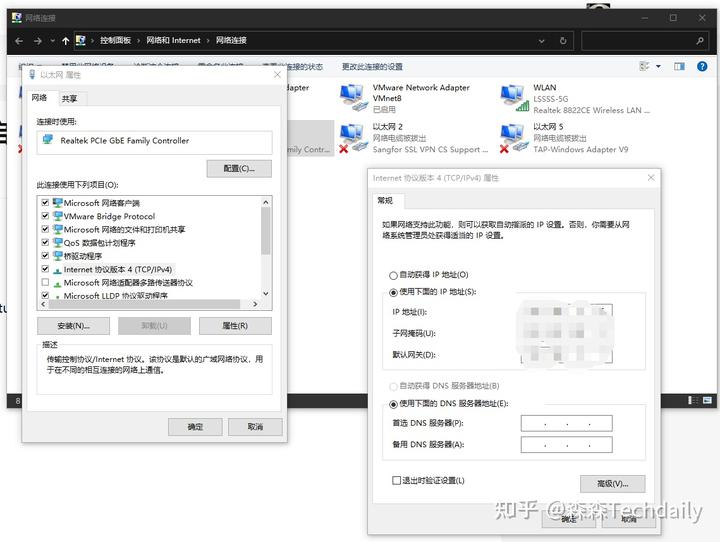Toggle the Microsoft LLDP 协议驱动程序 checkbox

click(x=45, y=295)
